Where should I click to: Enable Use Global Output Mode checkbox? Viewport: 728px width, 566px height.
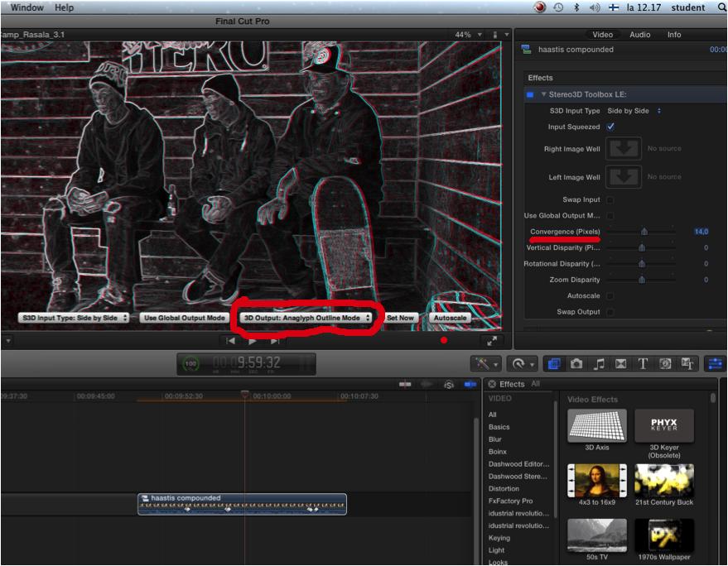[x=610, y=216]
